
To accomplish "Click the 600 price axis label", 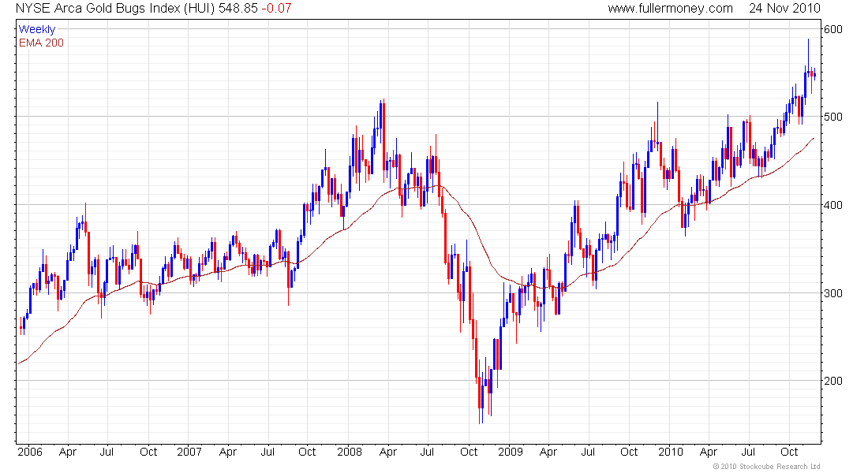I will pos(833,29).
